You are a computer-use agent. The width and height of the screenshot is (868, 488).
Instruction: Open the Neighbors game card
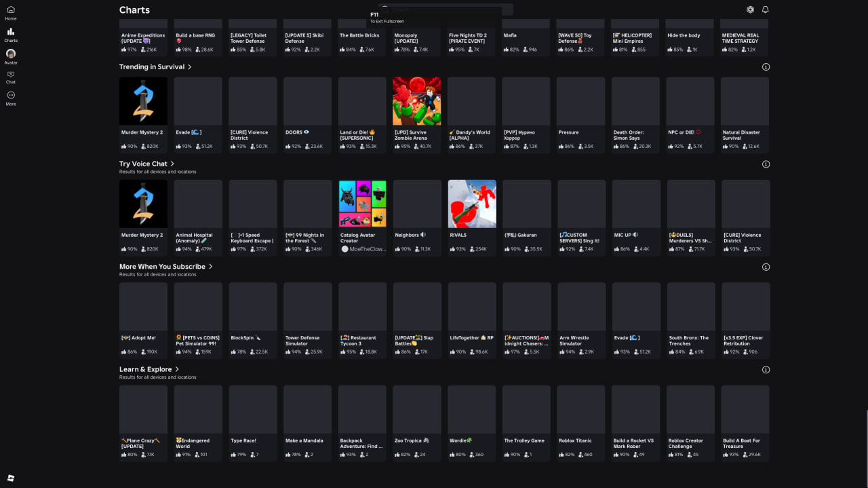coord(417,218)
